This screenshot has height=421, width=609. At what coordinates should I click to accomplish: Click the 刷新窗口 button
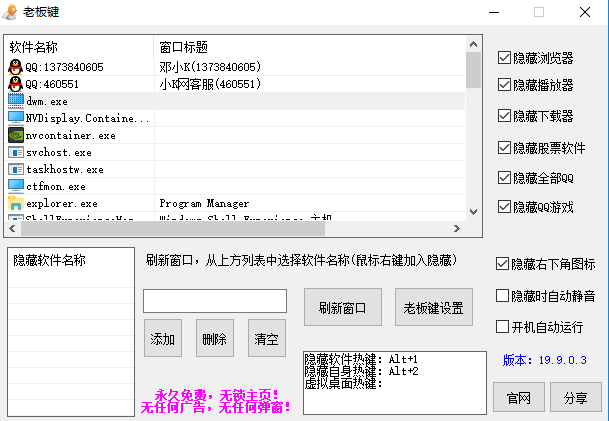[343, 307]
